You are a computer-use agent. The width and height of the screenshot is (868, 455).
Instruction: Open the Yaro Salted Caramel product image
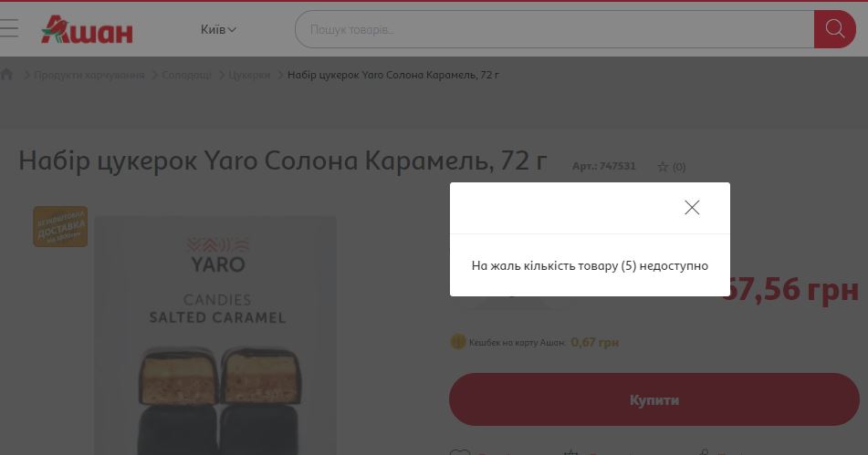[x=215, y=336]
